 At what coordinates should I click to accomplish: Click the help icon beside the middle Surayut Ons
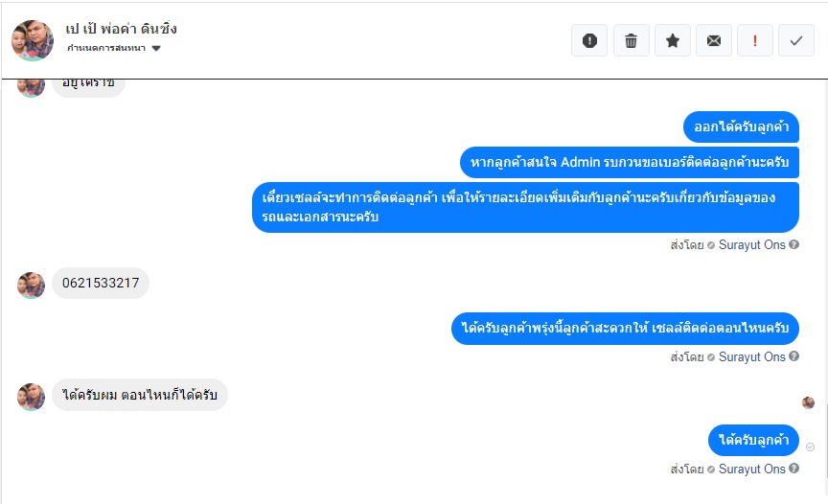tap(794, 357)
